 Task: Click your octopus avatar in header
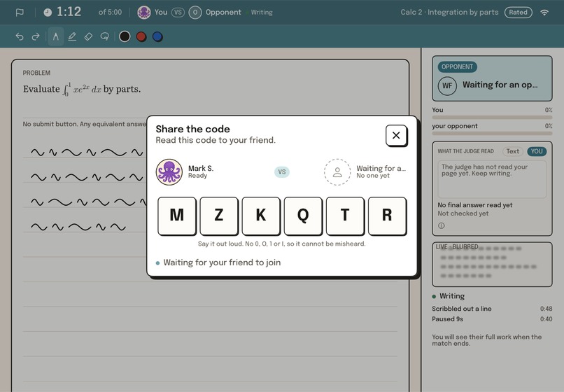click(144, 12)
